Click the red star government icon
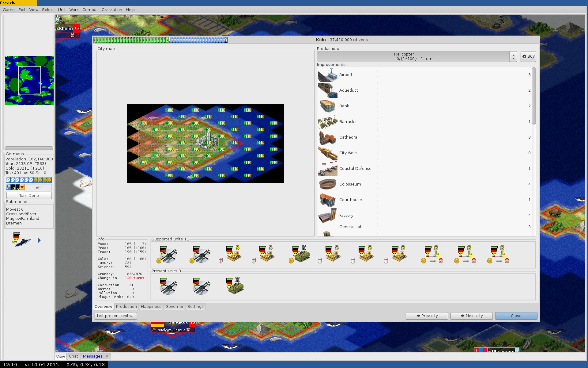This screenshot has height=368, width=588. [x=22, y=187]
